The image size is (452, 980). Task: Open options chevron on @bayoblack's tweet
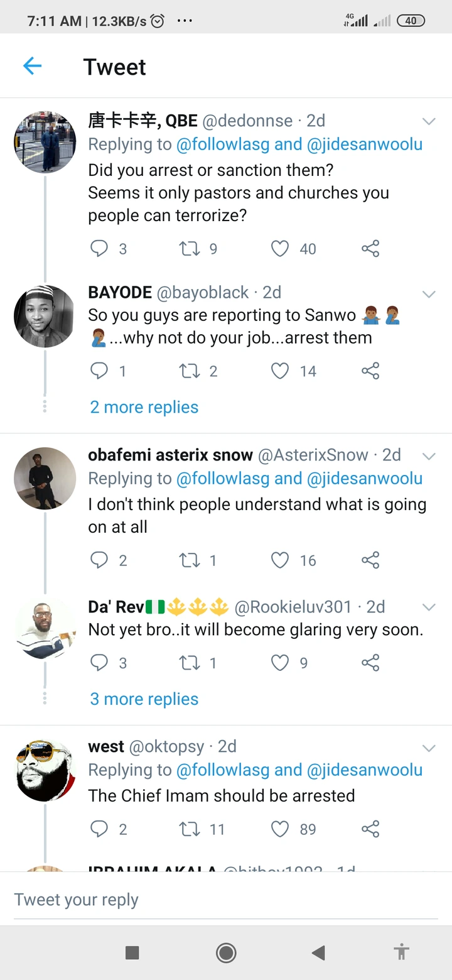429,293
